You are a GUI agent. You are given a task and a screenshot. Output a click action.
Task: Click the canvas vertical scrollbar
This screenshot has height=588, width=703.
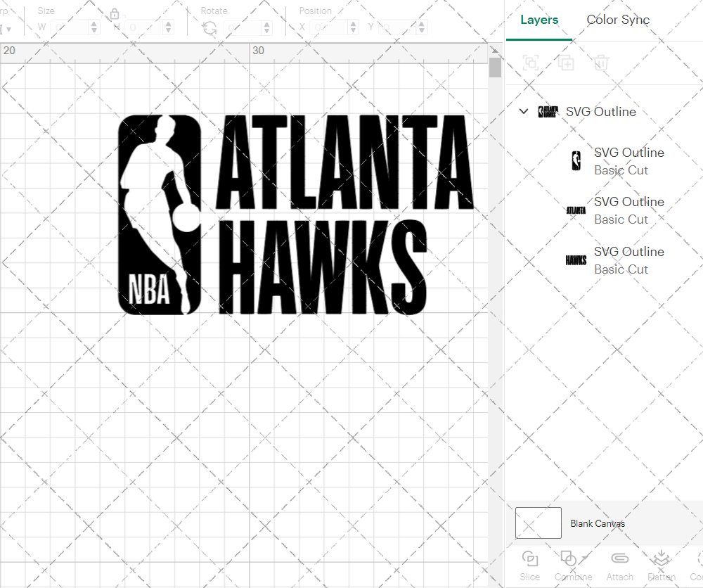click(495, 67)
